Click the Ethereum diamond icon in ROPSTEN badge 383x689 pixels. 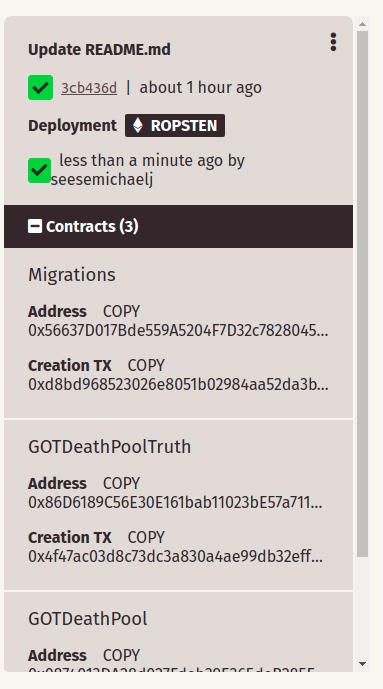click(x=137, y=126)
